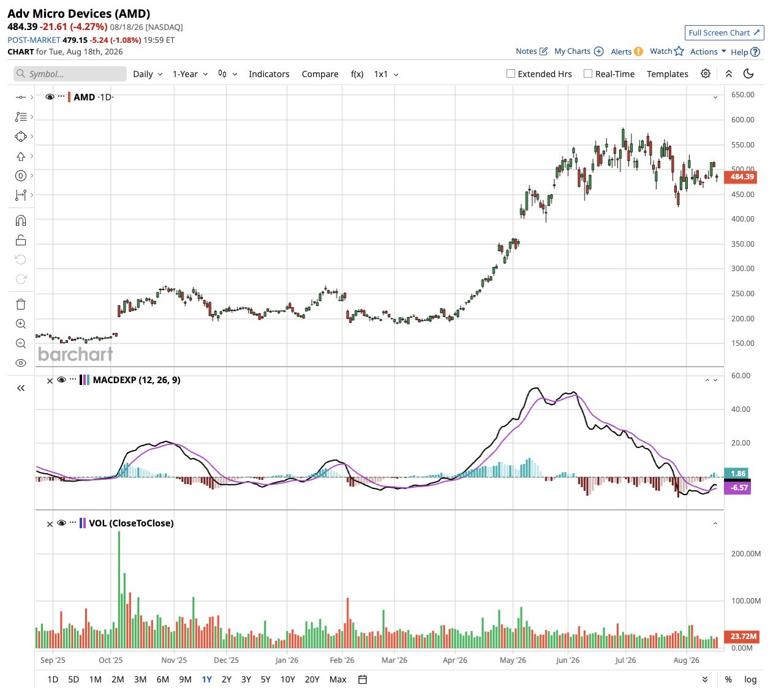Pick the circled-zero label tool
The image size is (784, 699).
[x=21, y=176]
